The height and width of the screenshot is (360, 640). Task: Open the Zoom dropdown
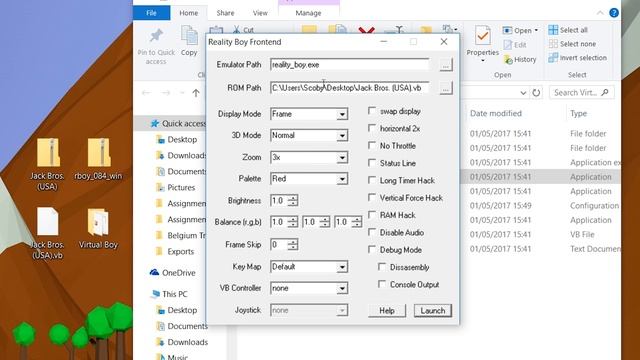pyautogui.click(x=342, y=158)
